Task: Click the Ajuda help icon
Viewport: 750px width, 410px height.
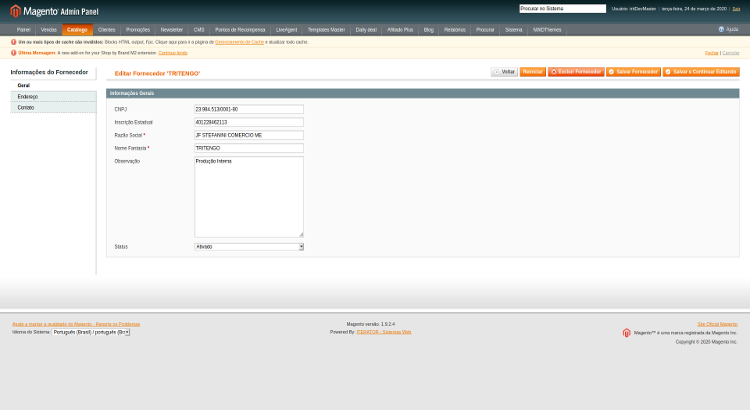Action: click(721, 30)
